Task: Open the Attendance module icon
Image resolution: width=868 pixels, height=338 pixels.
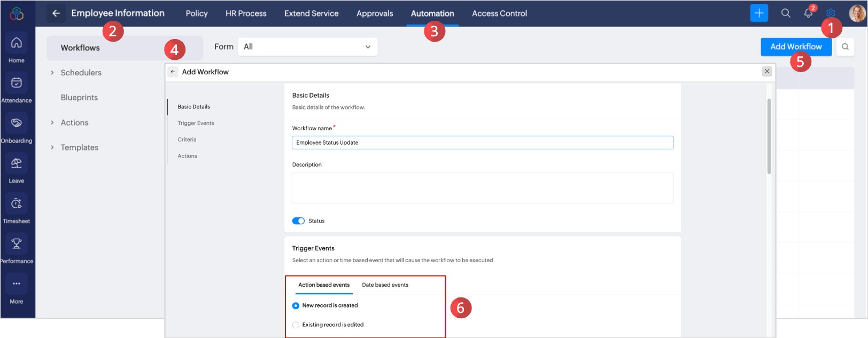Action: [x=17, y=83]
